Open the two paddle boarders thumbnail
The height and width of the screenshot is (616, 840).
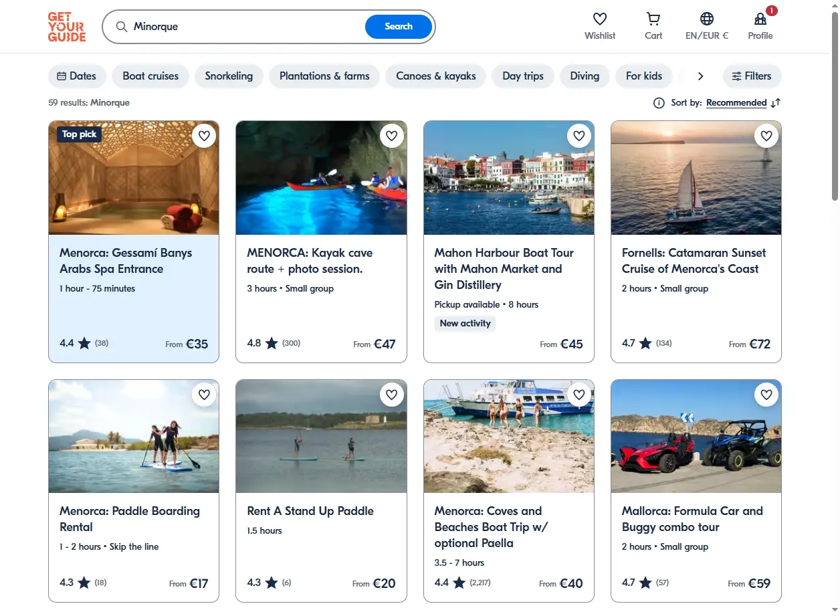(134, 436)
